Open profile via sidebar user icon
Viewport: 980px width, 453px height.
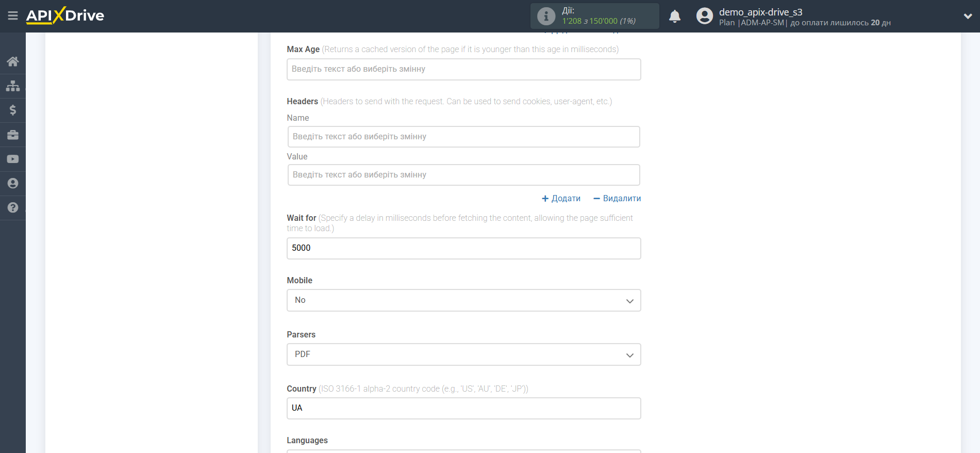click(x=13, y=183)
